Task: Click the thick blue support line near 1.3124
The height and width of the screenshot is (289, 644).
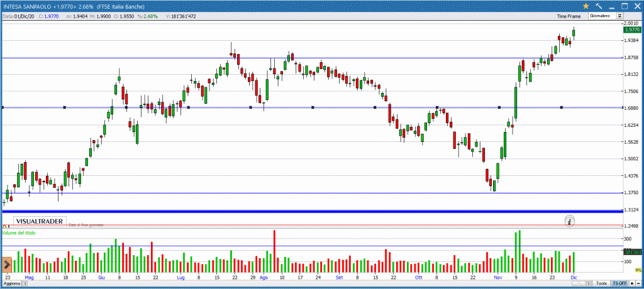Action: point(312,212)
